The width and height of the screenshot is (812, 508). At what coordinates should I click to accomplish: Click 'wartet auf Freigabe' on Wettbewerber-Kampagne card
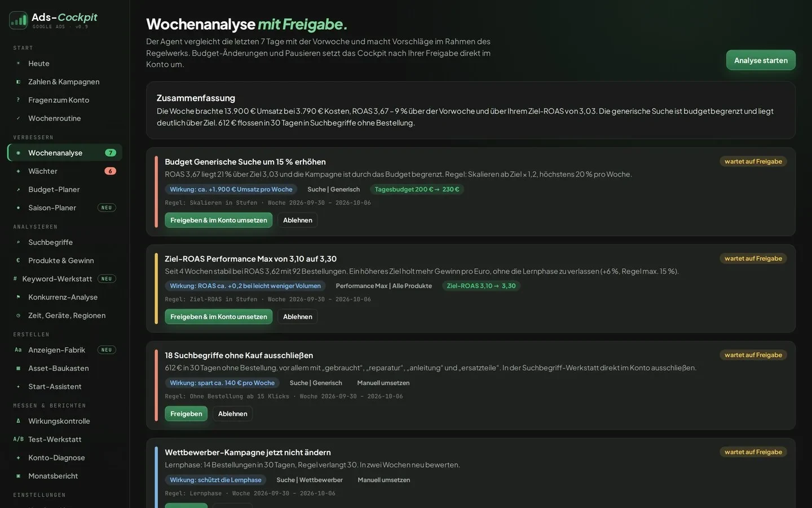(753, 452)
